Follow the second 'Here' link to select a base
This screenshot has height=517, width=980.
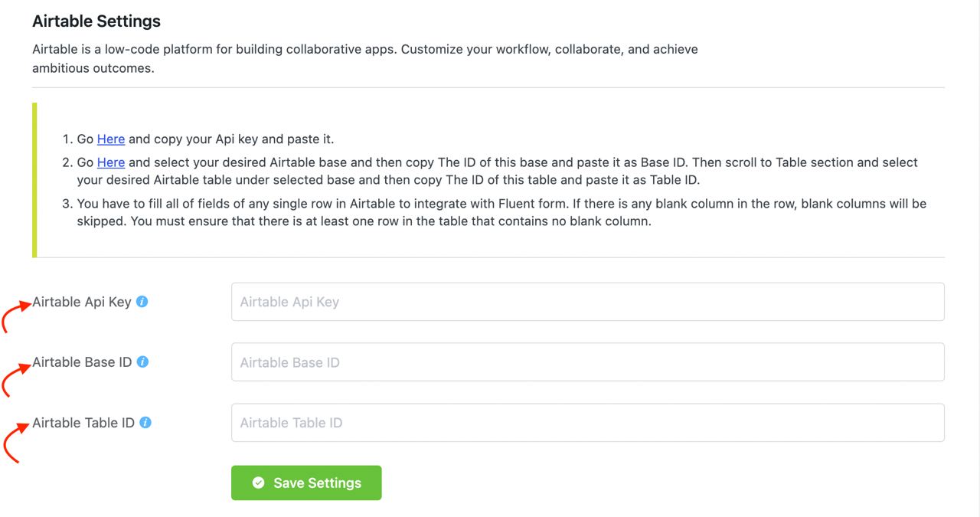pos(110,162)
